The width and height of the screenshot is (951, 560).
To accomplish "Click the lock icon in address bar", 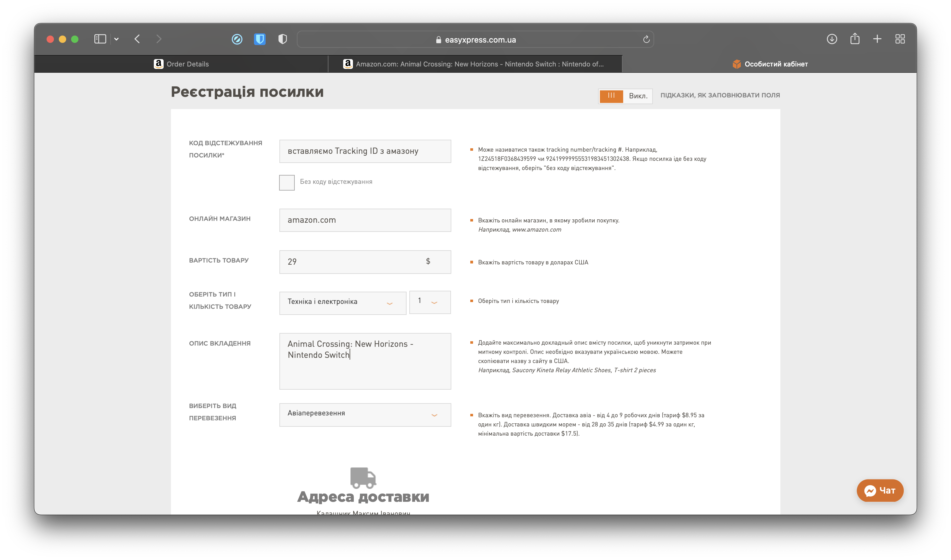I will (x=438, y=40).
